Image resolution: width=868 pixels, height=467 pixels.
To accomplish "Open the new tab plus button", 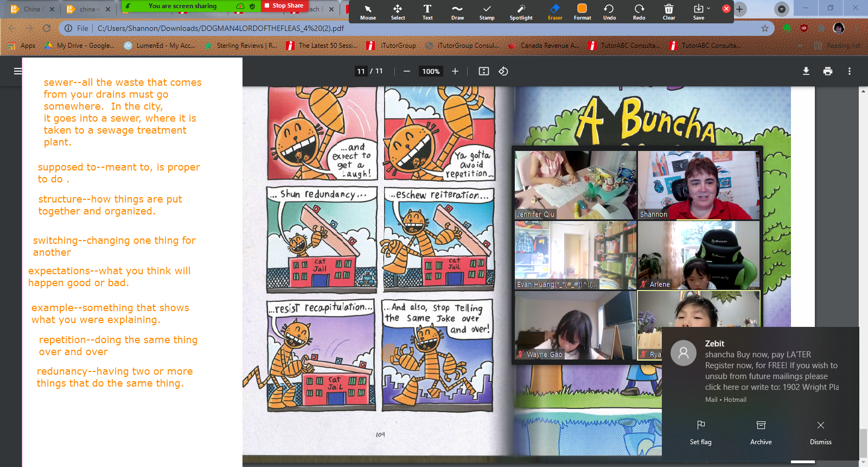I will 739,9.
